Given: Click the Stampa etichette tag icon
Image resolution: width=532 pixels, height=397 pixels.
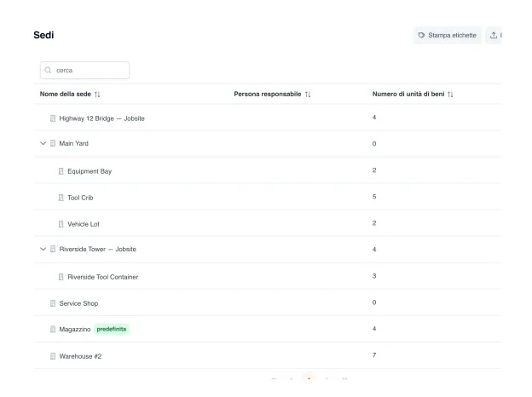Looking at the screenshot, I should 421,35.
